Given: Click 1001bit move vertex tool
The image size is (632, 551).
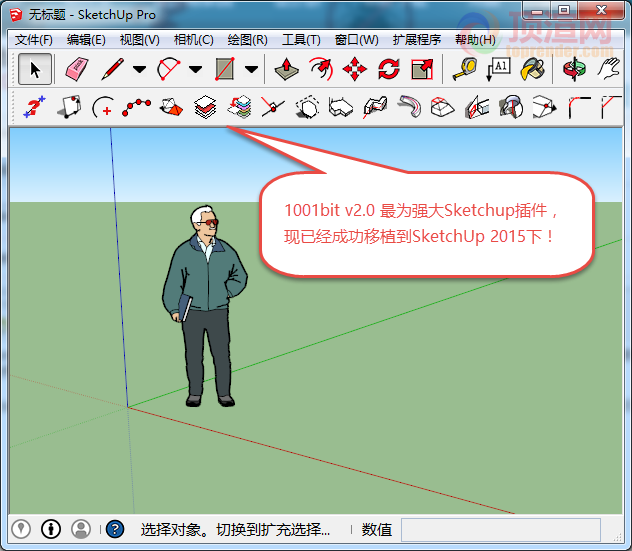Looking at the screenshot, I should (x=545, y=107).
